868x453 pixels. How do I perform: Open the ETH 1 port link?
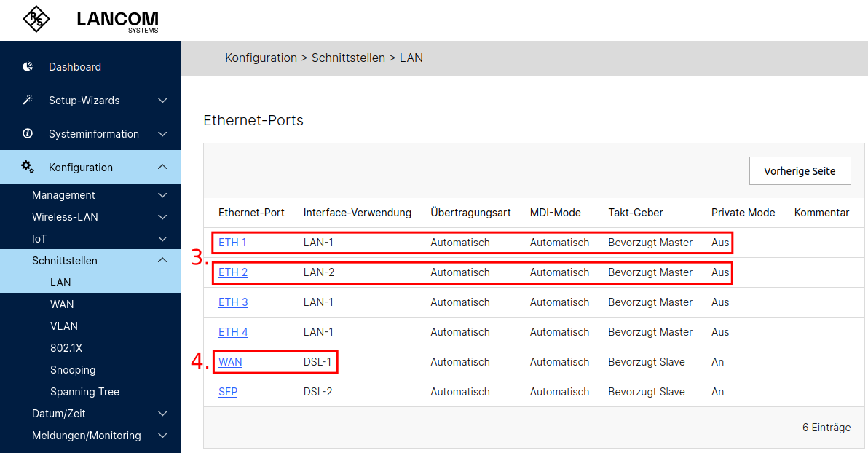(232, 243)
